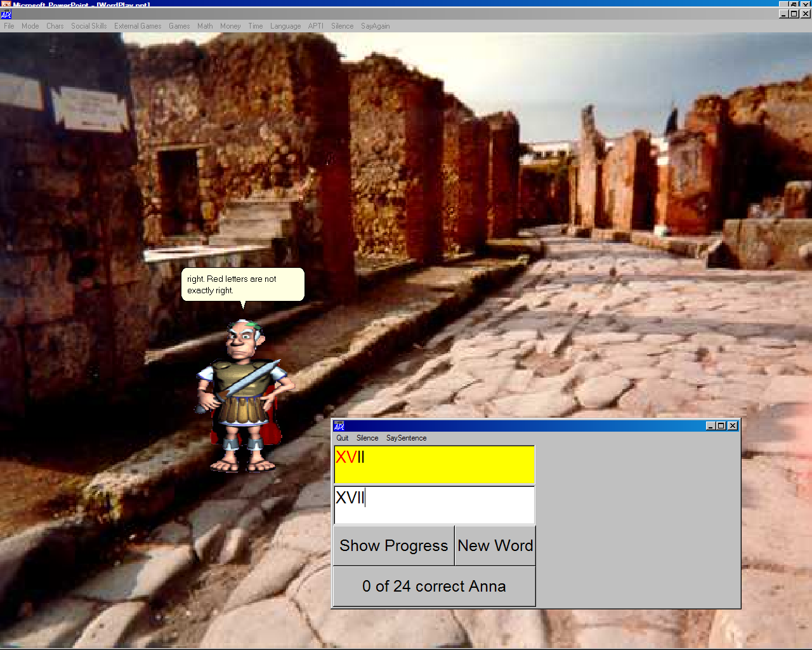Minimize the small word dialog window

tap(710, 426)
